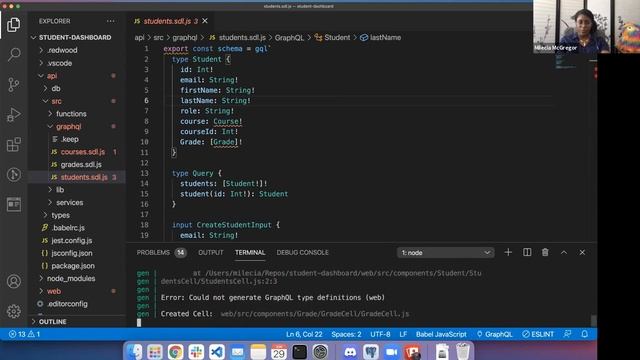Image resolution: width=640 pixels, height=360 pixels.
Task: Open the Accounts menu icon
Action: 13,281
